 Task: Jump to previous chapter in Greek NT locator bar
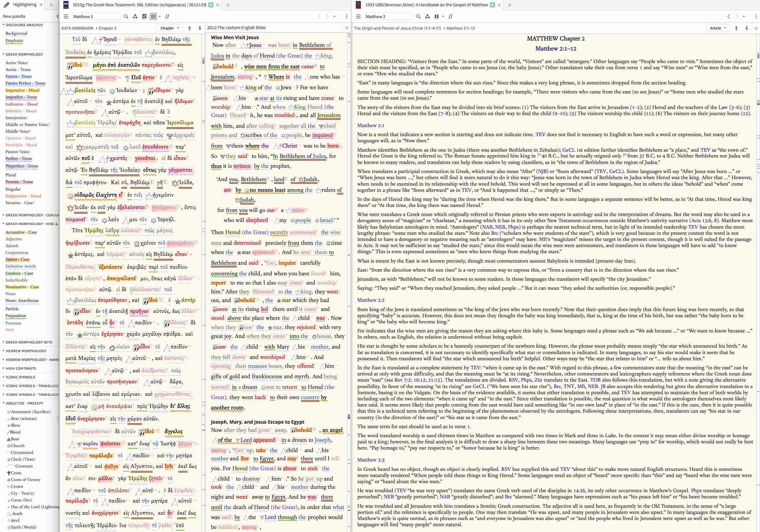(189, 28)
